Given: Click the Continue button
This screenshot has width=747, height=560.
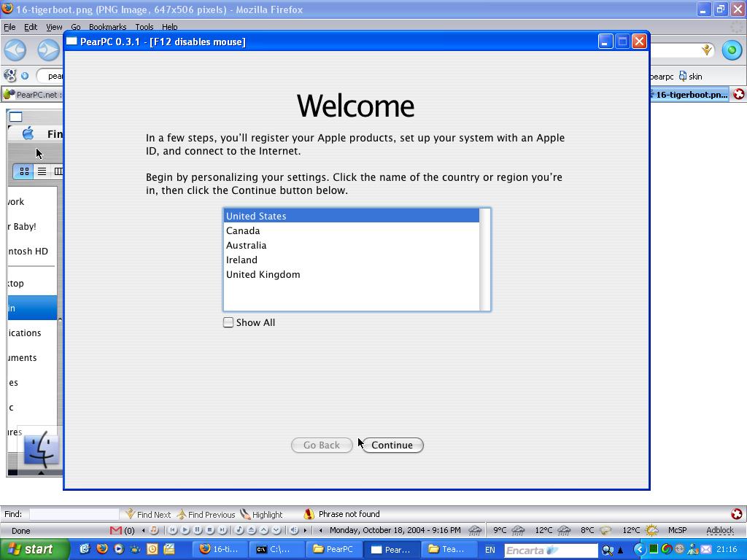Looking at the screenshot, I should click(x=392, y=446).
